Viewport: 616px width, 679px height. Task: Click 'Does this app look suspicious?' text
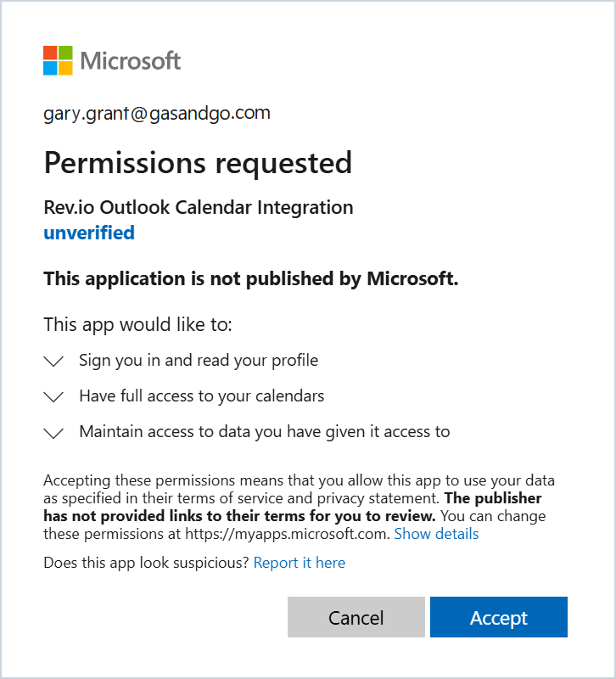pyautogui.click(x=146, y=563)
